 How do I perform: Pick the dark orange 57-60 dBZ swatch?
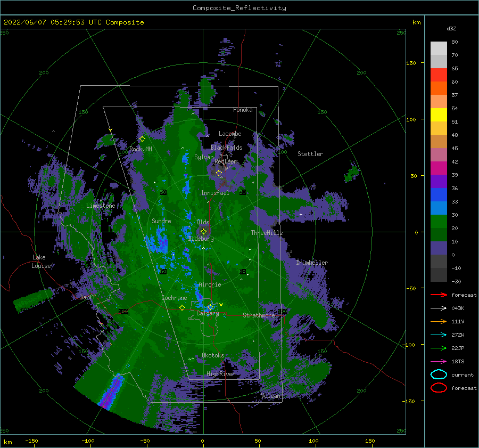[x=439, y=88]
